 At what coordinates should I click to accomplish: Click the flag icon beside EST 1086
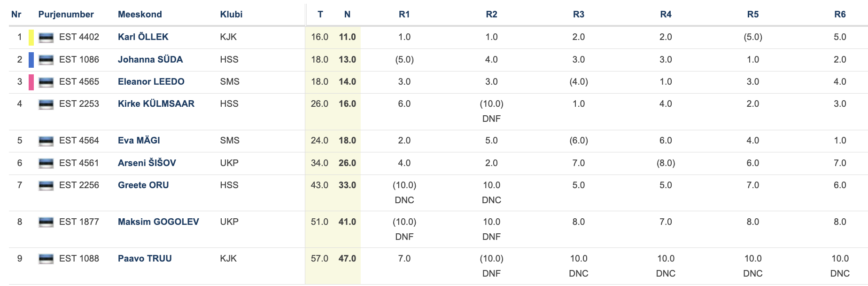pyautogui.click(x=46, y=60)
